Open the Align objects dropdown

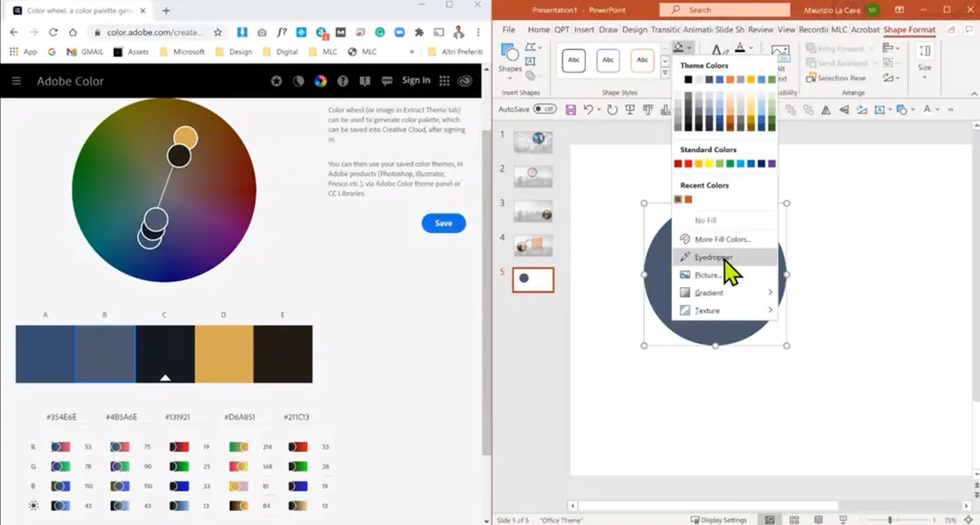[x=891, y=48]
